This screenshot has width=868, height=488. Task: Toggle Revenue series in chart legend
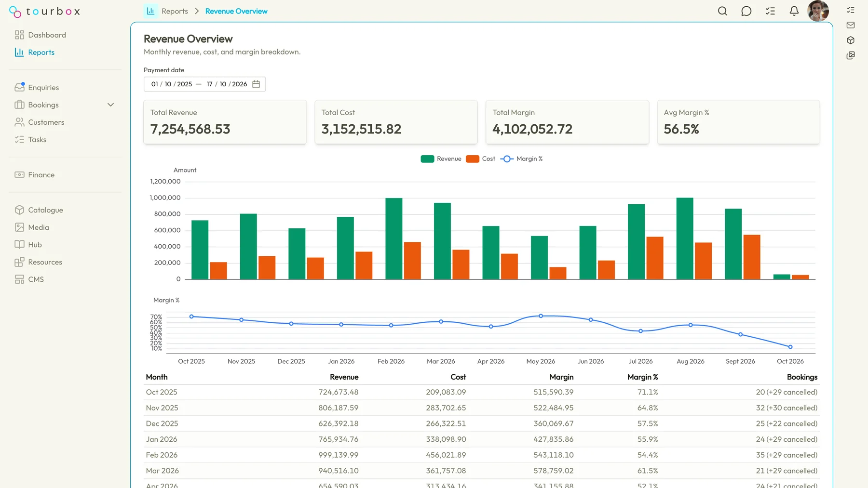(x=441, y=159)
